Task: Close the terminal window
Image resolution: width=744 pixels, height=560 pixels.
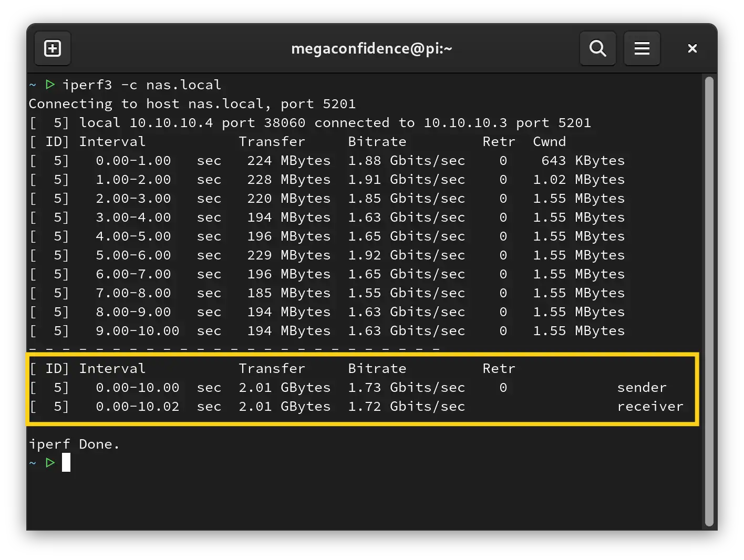Action: click(692, 48)
